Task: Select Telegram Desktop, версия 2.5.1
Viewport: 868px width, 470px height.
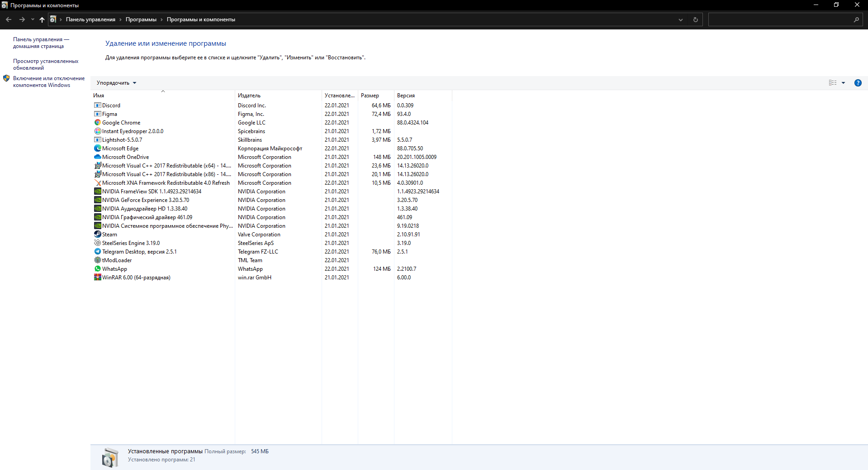Action: [139, 252]
